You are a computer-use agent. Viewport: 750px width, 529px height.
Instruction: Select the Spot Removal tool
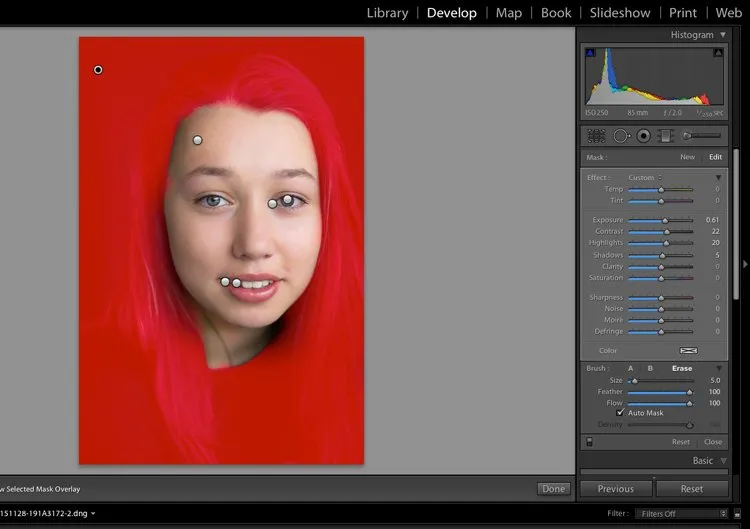[x=621, y=135]
